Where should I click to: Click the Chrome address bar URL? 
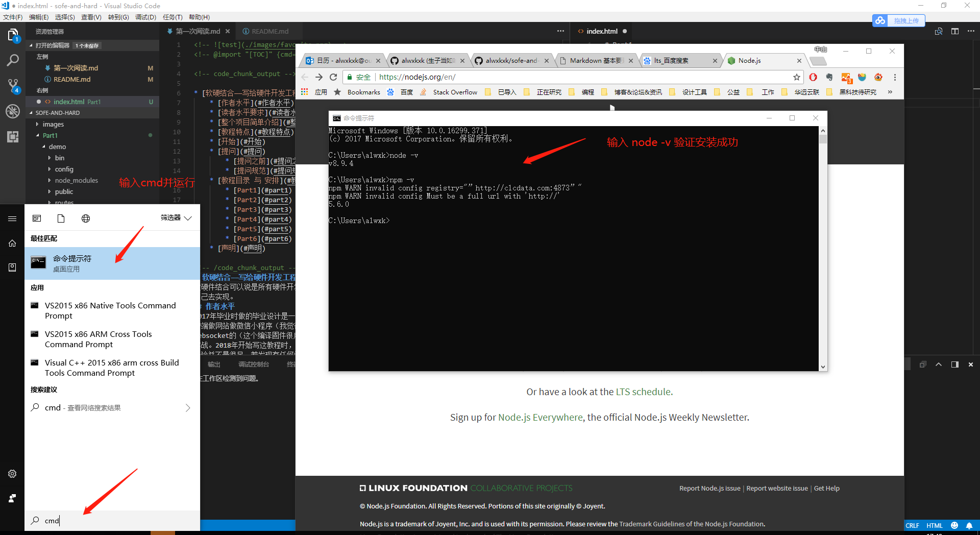pyautogui.click(x=418, y=77)
